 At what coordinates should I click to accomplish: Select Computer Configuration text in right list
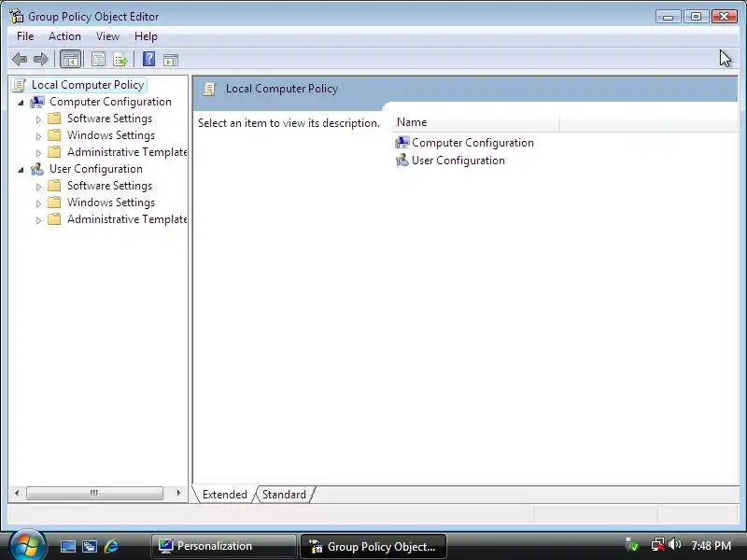[472, 143]
